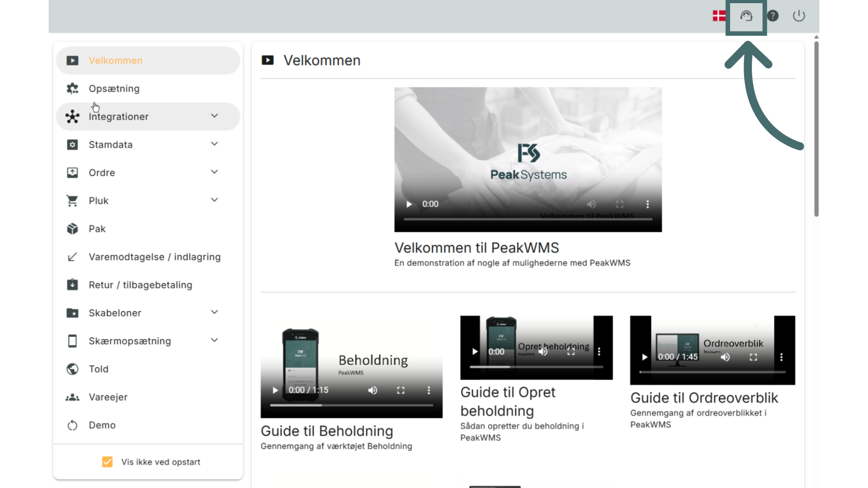The height and width of the screenshot is (488, 868).
Task: Expand the Stamdata chevron
Action: pos(214,144)
